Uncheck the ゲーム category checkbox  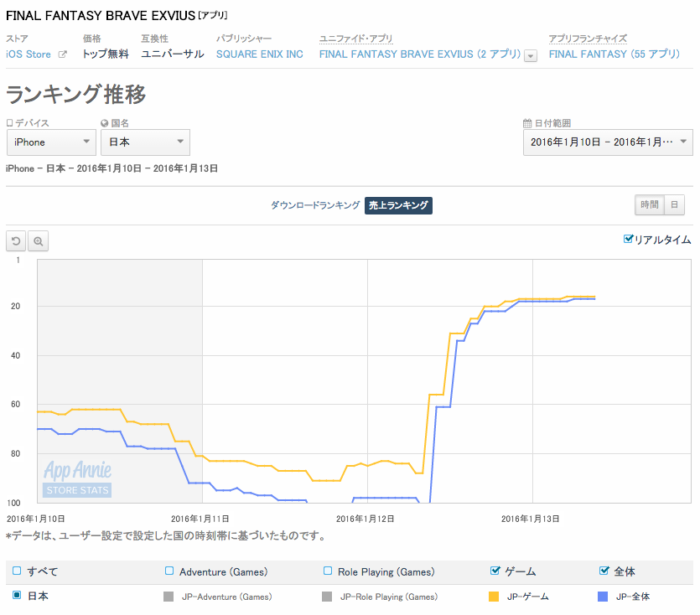coord(495,571)
